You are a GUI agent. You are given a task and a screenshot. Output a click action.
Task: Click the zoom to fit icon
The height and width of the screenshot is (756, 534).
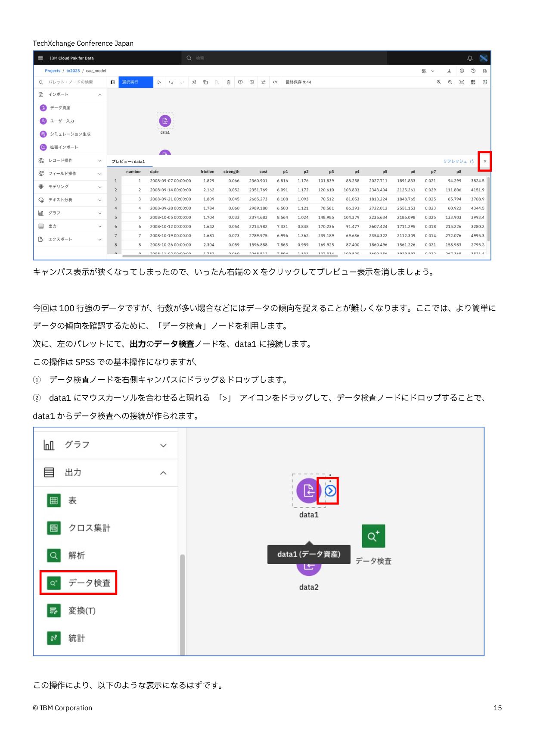coord(462,82)
